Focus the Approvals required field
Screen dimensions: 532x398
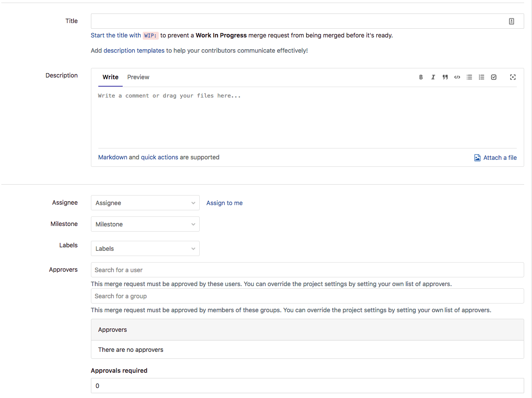[307, 386]
